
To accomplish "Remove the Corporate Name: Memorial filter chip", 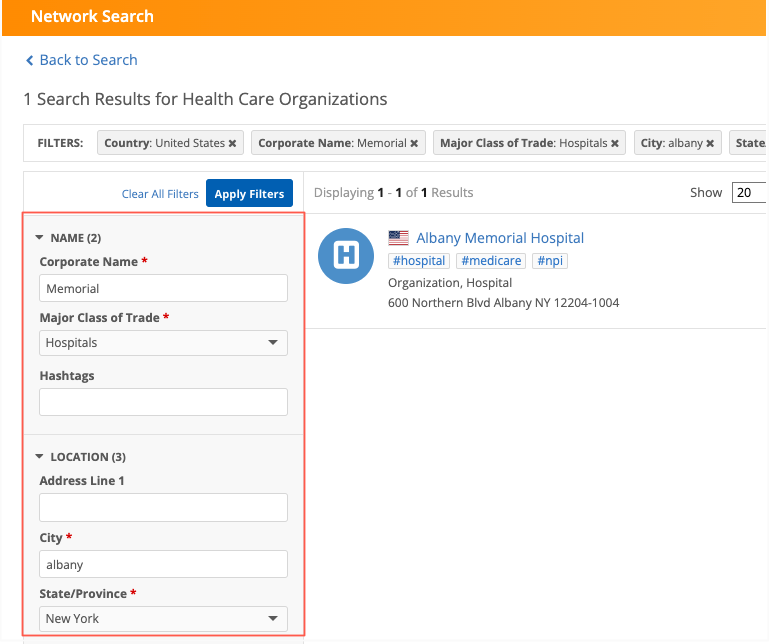I will click(x=414, y=143).
